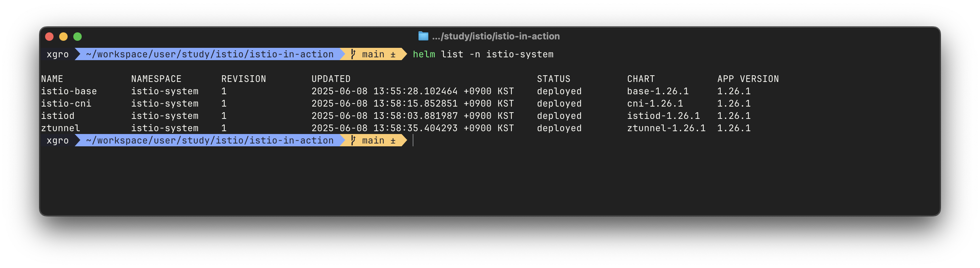Image resolution: width=980 pixels, height=268 pixels.
Task: Click the 'helm' command word
Action: [424, 54]
